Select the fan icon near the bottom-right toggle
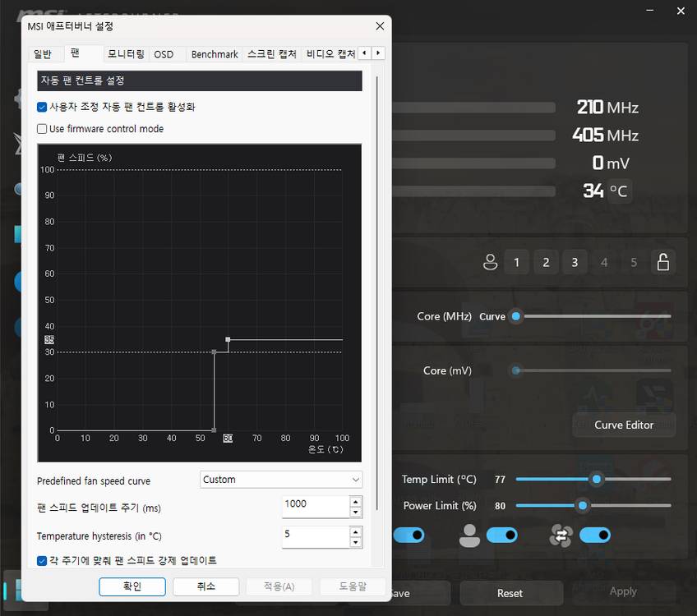Image resolution: width=697 pixels, height=616 pixels. (561, 535)
